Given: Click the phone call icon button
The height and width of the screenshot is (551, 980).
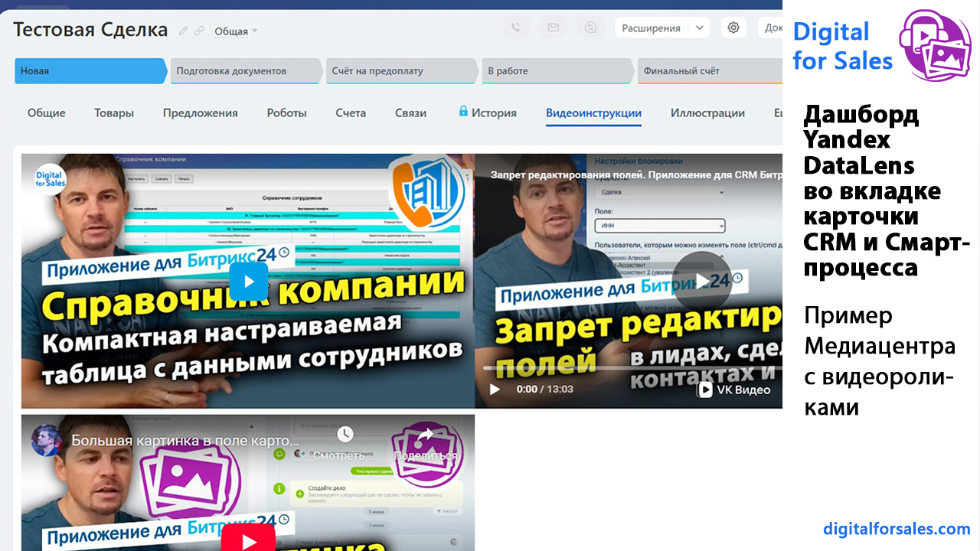Looking at the screenshot, I should 515,28.
